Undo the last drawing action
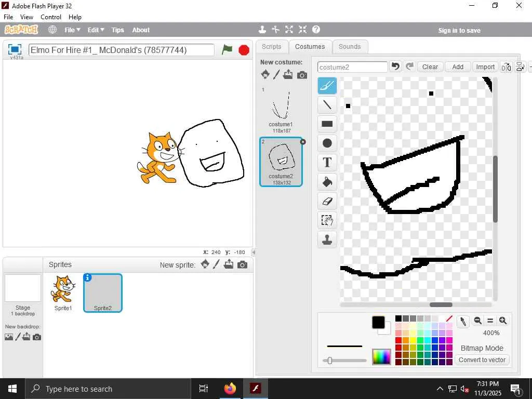 point(395,66)
